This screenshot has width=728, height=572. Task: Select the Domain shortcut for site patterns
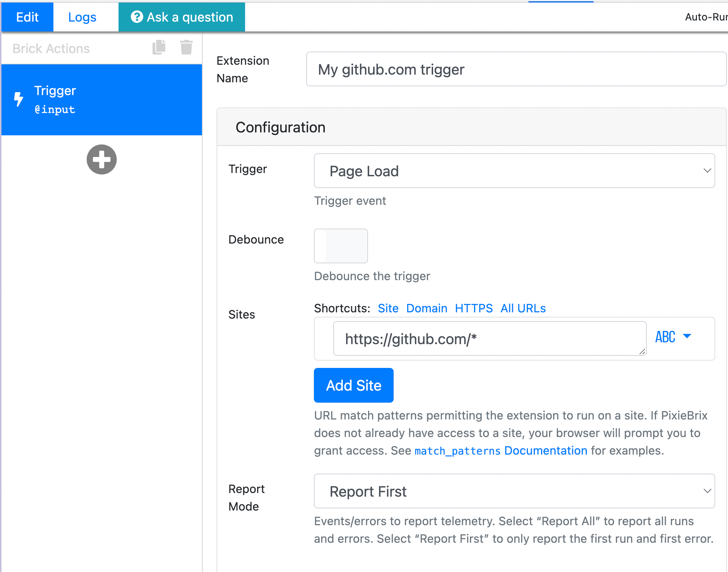point(427,308)
